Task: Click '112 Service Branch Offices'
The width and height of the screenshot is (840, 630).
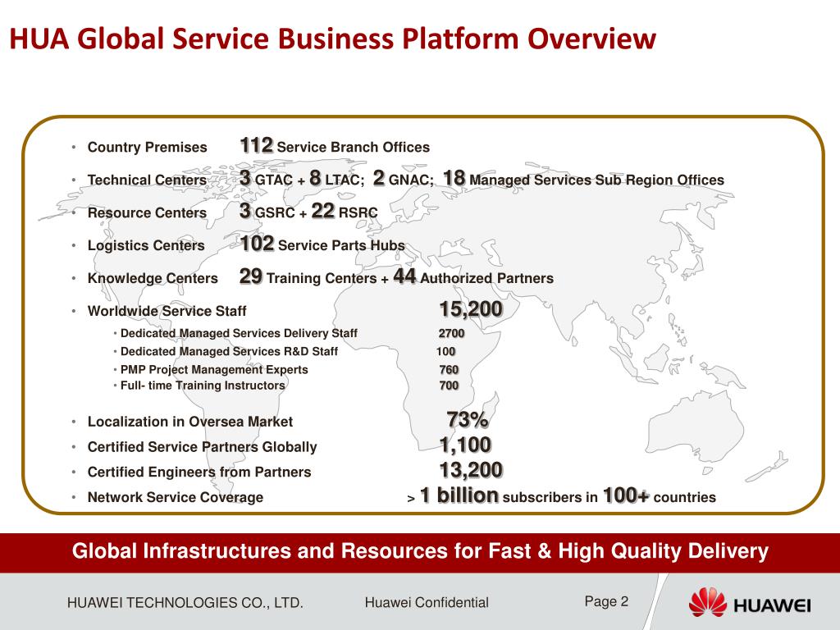Action: click(335, 146)
